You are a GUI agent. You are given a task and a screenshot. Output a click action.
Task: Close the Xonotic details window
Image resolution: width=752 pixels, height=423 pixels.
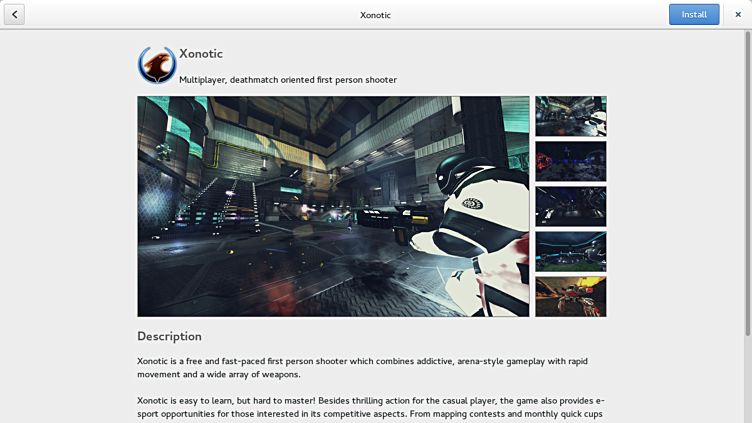click(x=738, y=14)
